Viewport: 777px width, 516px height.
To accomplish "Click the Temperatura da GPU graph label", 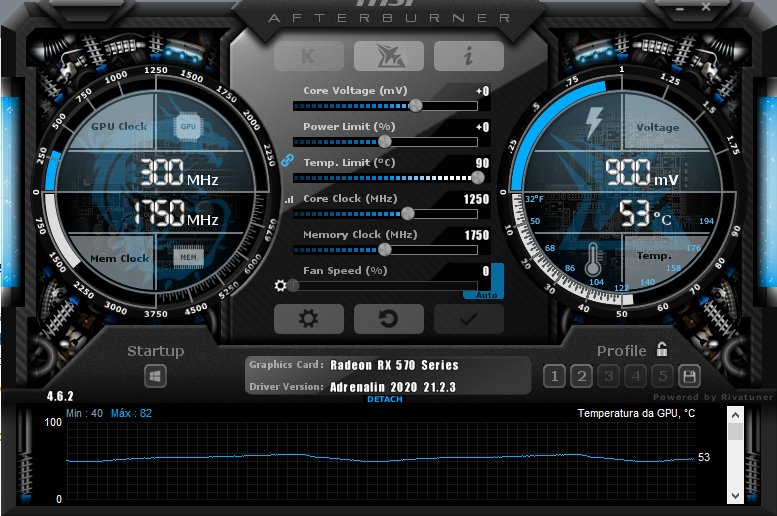I will [636, 413].
